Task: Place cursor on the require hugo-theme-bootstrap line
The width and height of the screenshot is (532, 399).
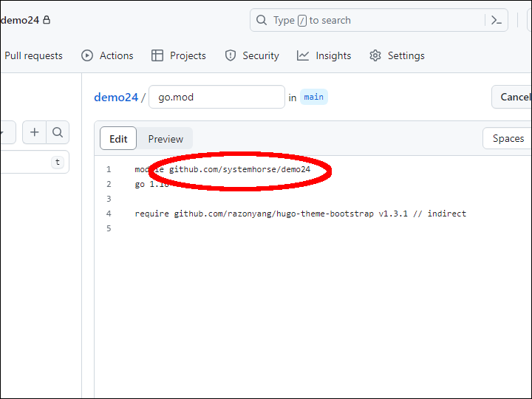Action: pos(300,214)
